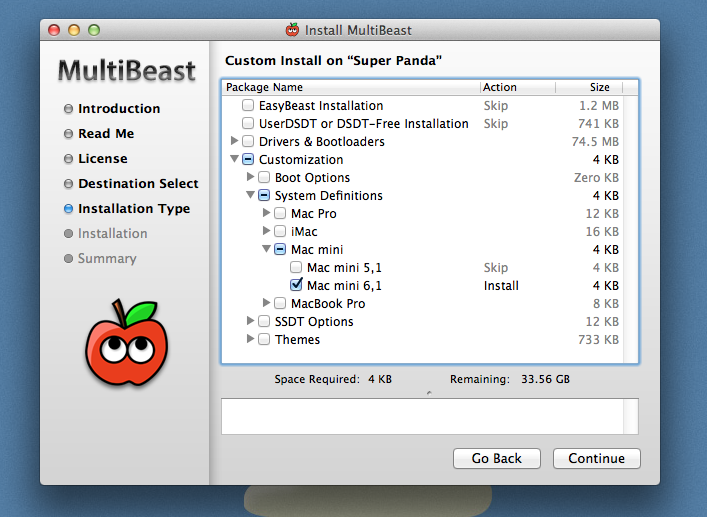
Task: Click the Go Back button
Action: (496, 458)
